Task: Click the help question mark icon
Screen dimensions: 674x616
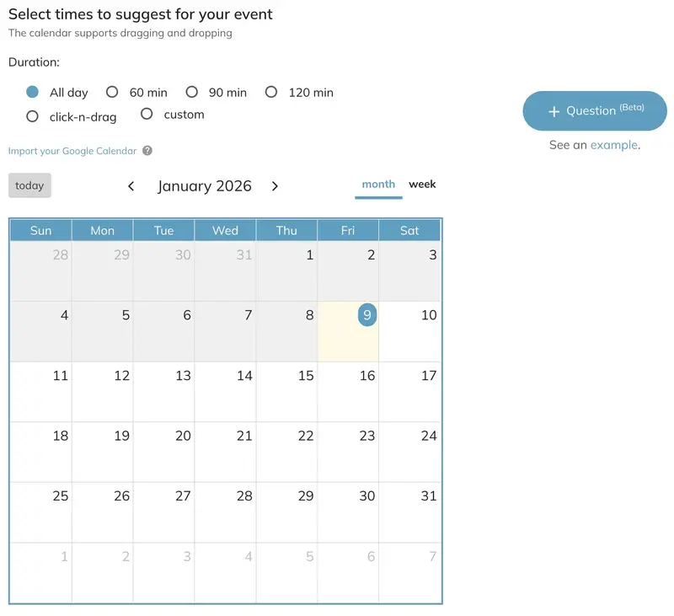Action: [x=147, y=151]
